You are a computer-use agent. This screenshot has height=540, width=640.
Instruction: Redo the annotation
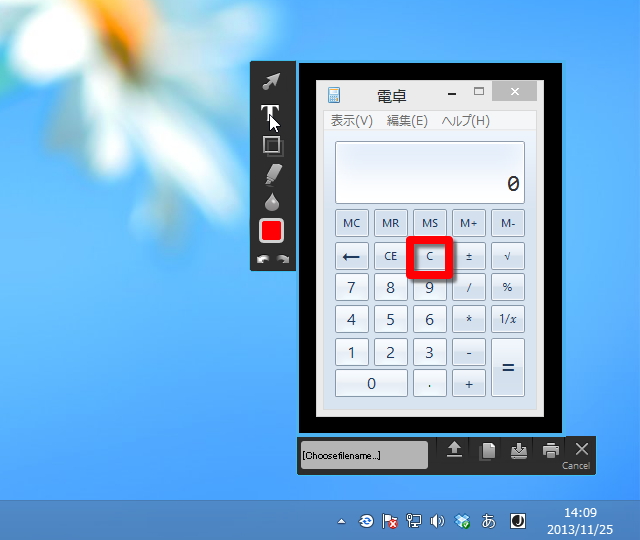pyautogui.click(x=282, y=259)
